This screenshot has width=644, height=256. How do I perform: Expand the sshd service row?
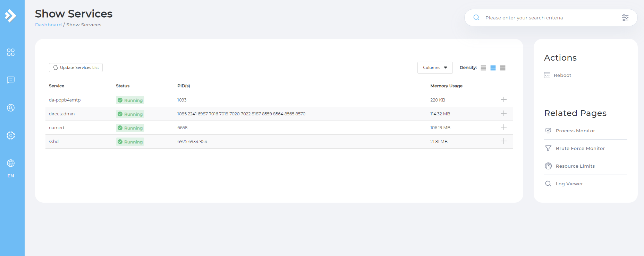click(x=504, y=141)
